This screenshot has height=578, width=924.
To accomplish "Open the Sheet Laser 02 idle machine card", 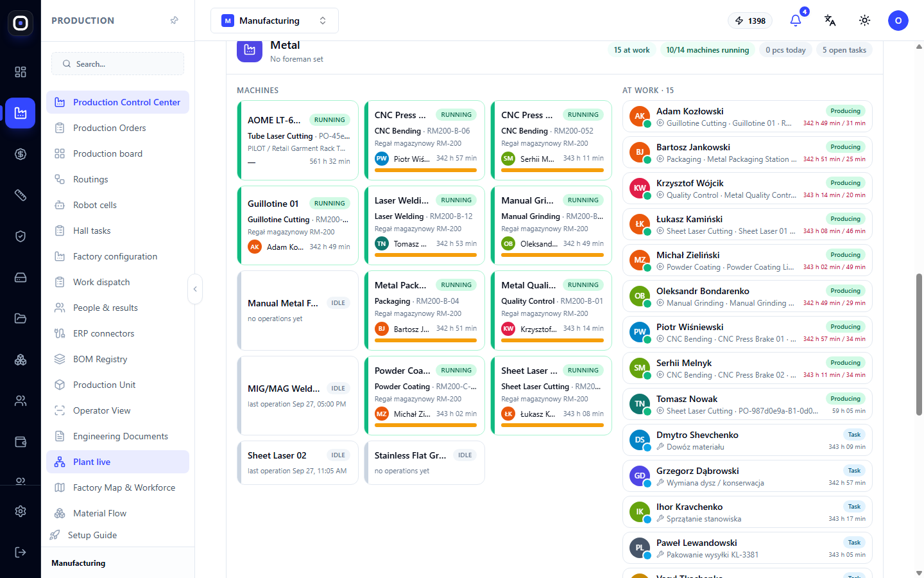I will pos(298,462).
